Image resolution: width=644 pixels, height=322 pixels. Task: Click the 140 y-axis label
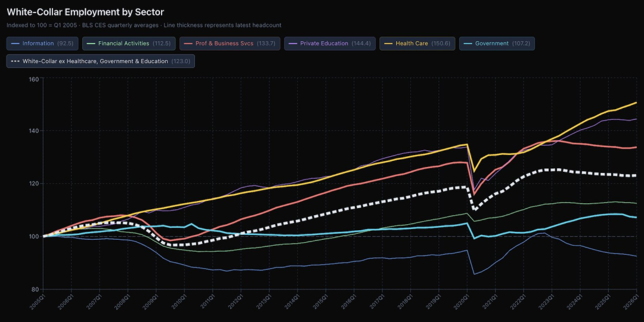[33, 131]
